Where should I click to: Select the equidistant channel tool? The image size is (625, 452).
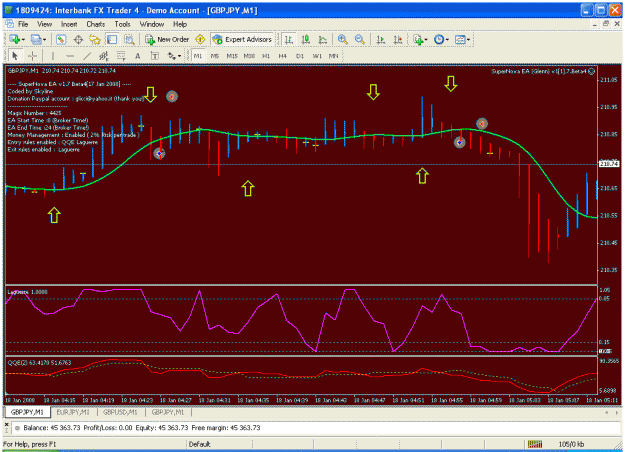point(104,56)
